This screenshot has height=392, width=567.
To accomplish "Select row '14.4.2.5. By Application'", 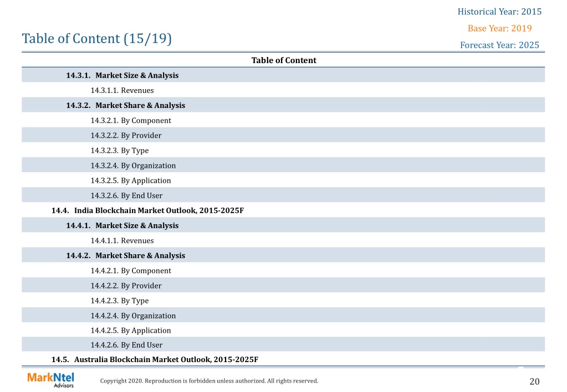I will pos(283,330).
